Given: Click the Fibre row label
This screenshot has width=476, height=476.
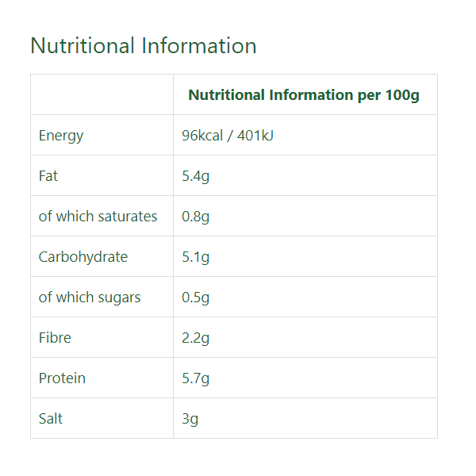Looking at the screenshot, I should pyautogui.click(x=55, y=338).
